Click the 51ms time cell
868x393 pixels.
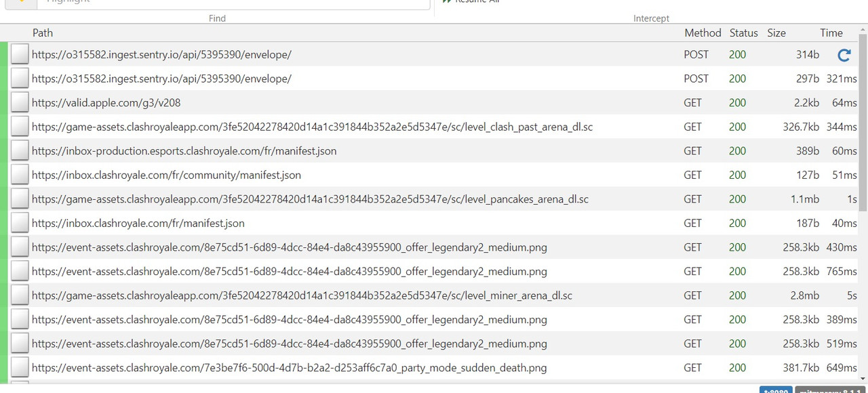[x=845, y=175]
